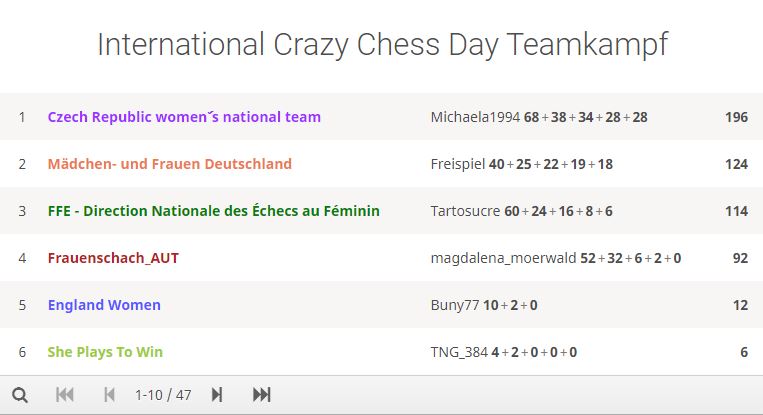Select player Buny77
Image resolution: width=763 pixels, height=415 pixels.
pyautogui.click(x=455, y=305)
